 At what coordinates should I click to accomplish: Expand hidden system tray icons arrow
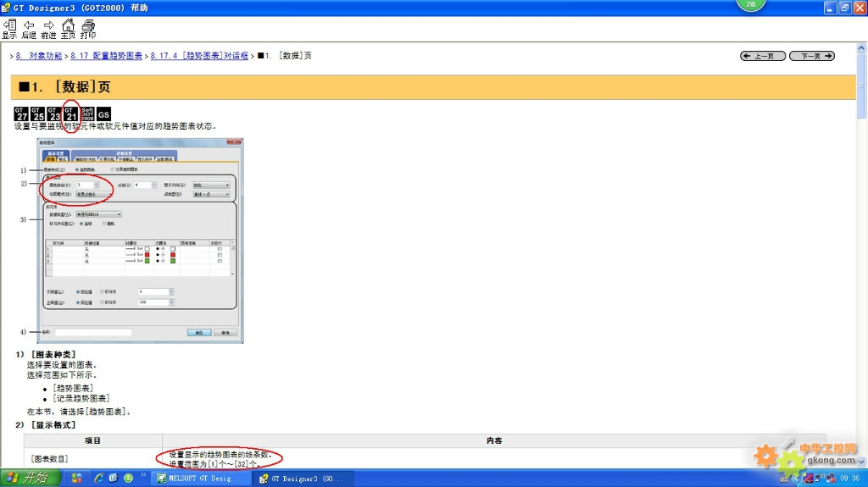(x=797, y=479)
